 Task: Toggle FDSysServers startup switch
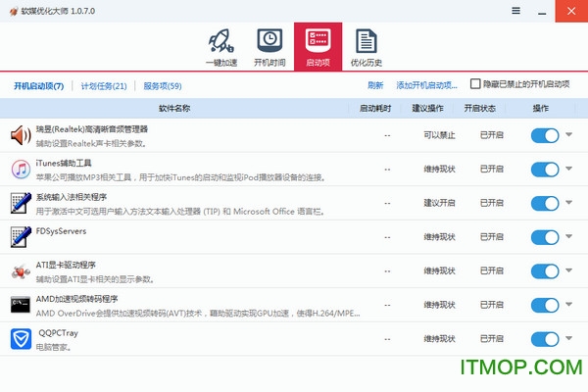tap(545, 237)
